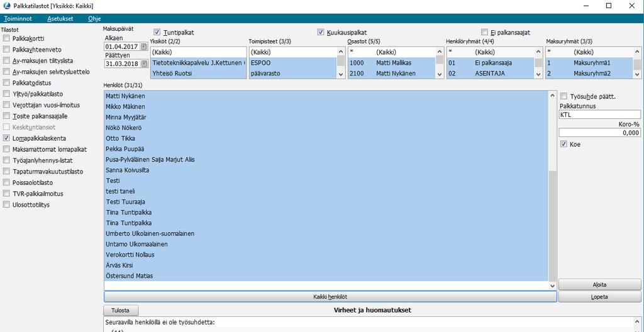
Task: Select Otto Tikka in Henkilöt
Action: tap(326, 138)
